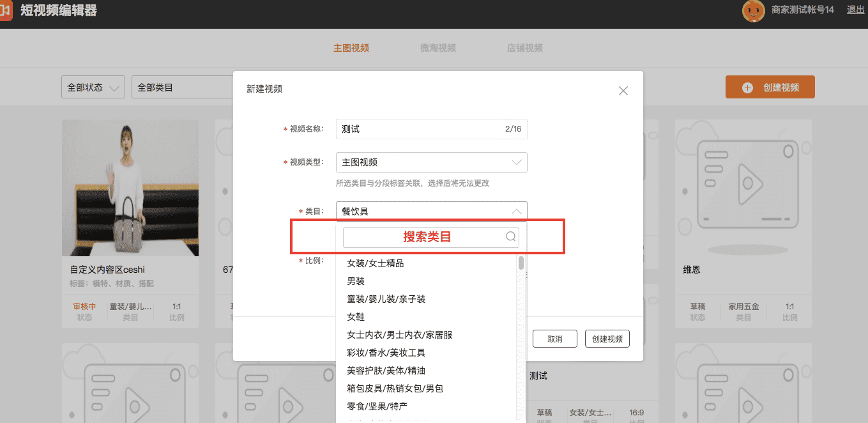The image size is (868, 423).
Task: Switch to the 微淘视频 tab
Action: pos(438,48)
